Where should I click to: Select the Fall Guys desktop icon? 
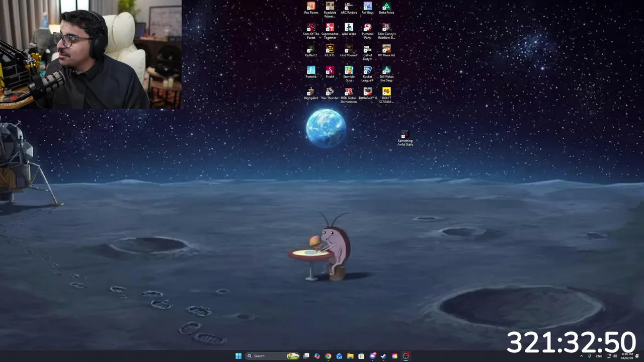tap(368, 8)
